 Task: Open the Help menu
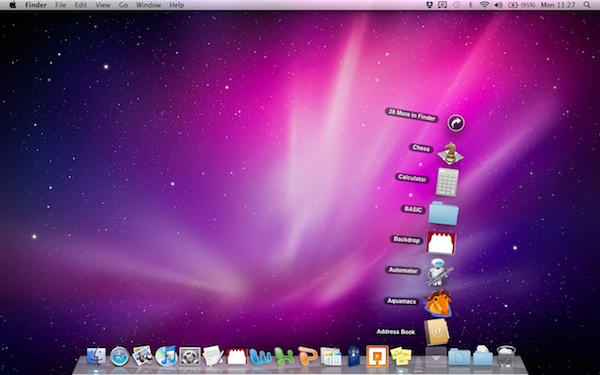coord(176,5)
